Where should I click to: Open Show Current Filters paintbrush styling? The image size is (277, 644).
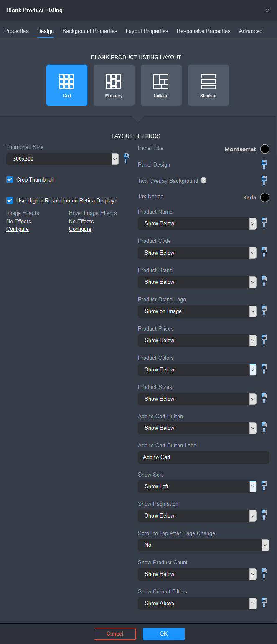(264, 603)
